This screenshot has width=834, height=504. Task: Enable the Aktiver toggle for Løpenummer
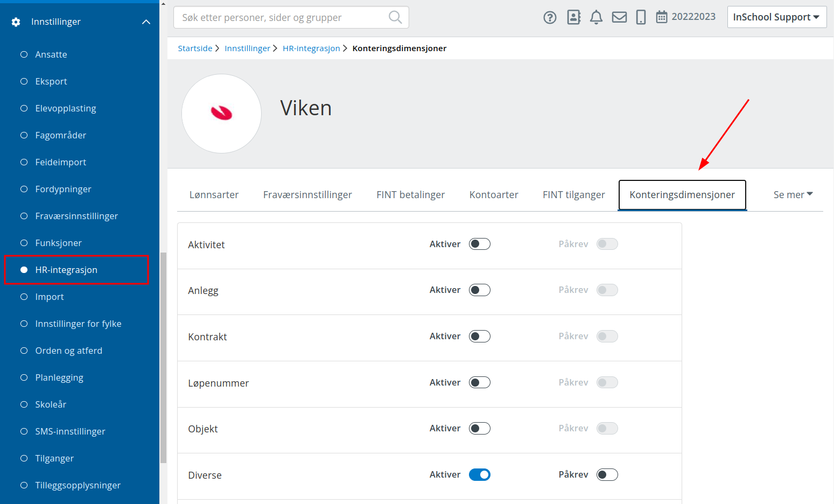point(480,382)
